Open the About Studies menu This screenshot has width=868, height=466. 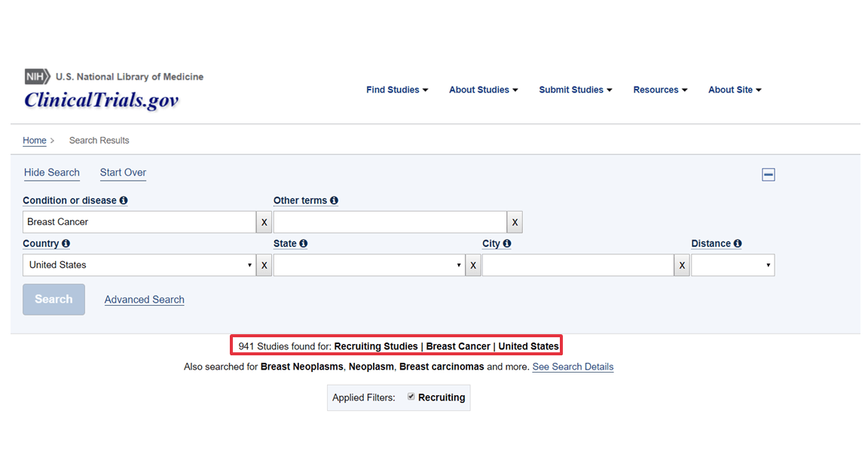[x=483, y=90]
